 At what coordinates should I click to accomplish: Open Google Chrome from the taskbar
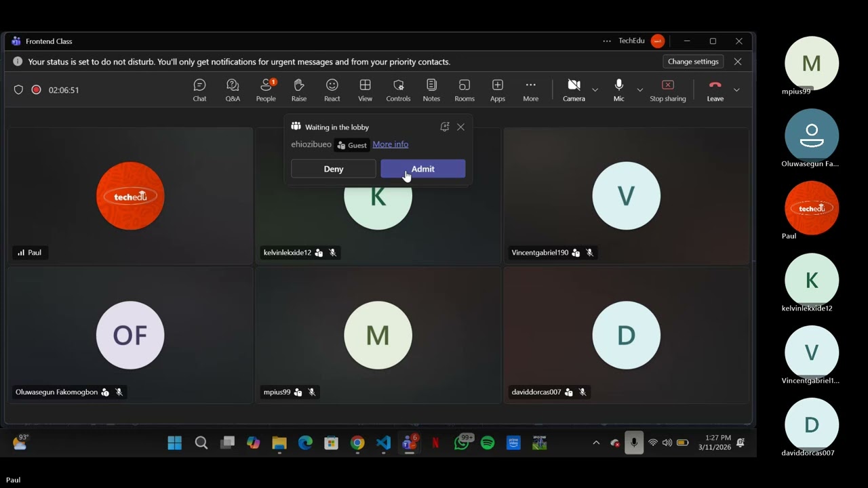point(357,443)
